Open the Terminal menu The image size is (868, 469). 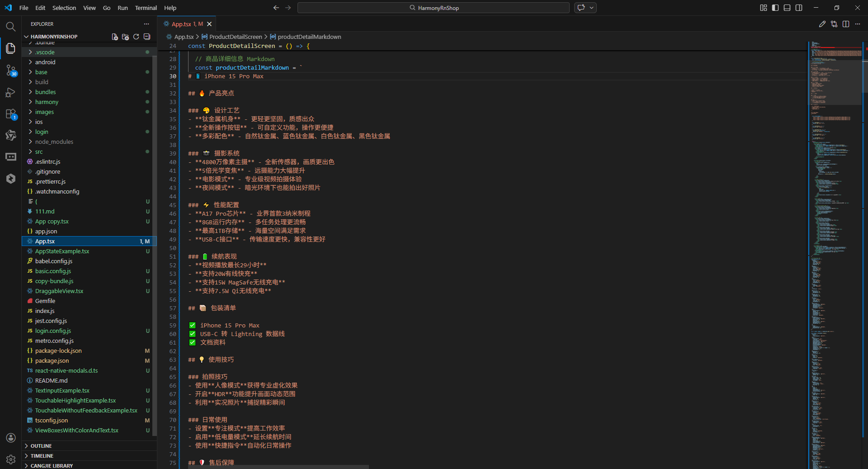146,8
